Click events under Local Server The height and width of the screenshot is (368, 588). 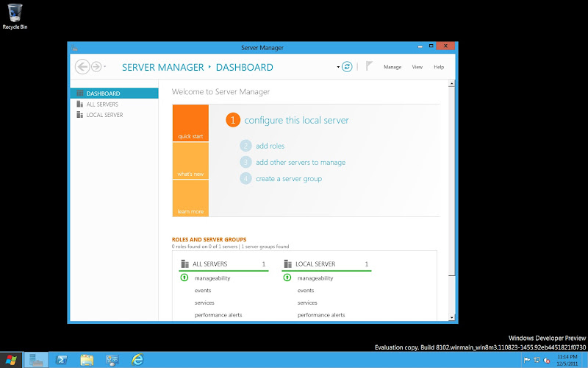tap(306, 290)
